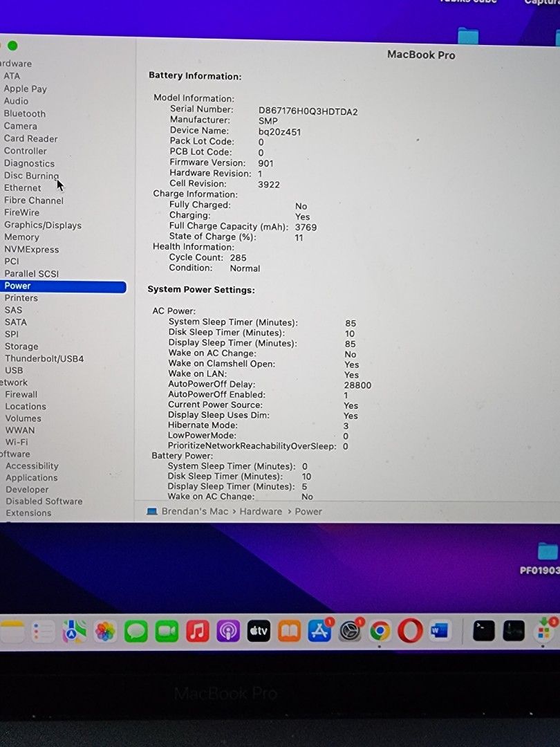
Task: Click the Full Charge Capacity value 3769
Action: pyautogui.click(x=306, y=228)
